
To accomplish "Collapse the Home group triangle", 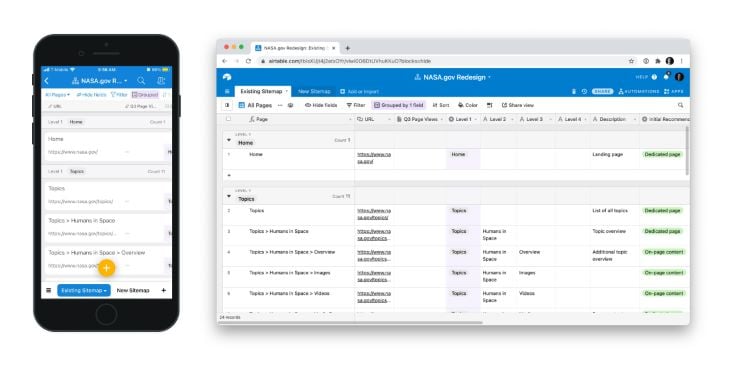I will coord(229,140).
